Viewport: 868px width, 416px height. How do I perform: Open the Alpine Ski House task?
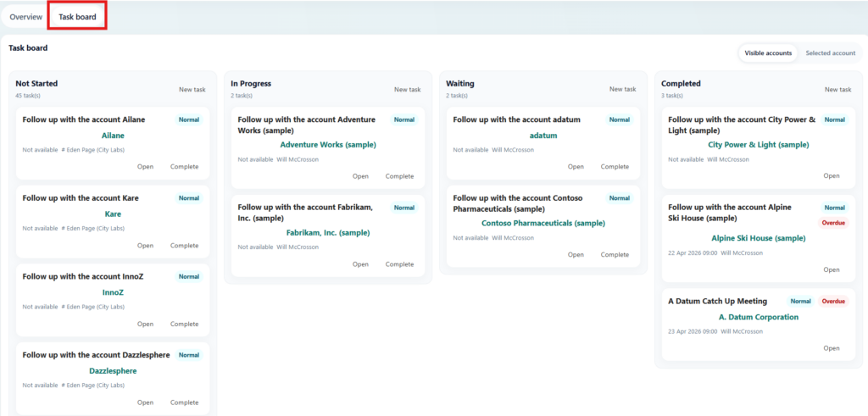pos(832,269)
